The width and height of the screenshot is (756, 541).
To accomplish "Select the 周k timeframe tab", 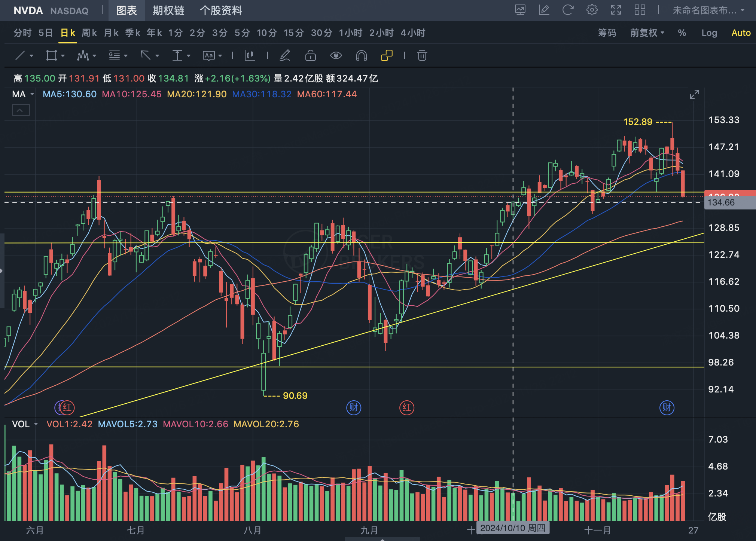I will point(89,33).
